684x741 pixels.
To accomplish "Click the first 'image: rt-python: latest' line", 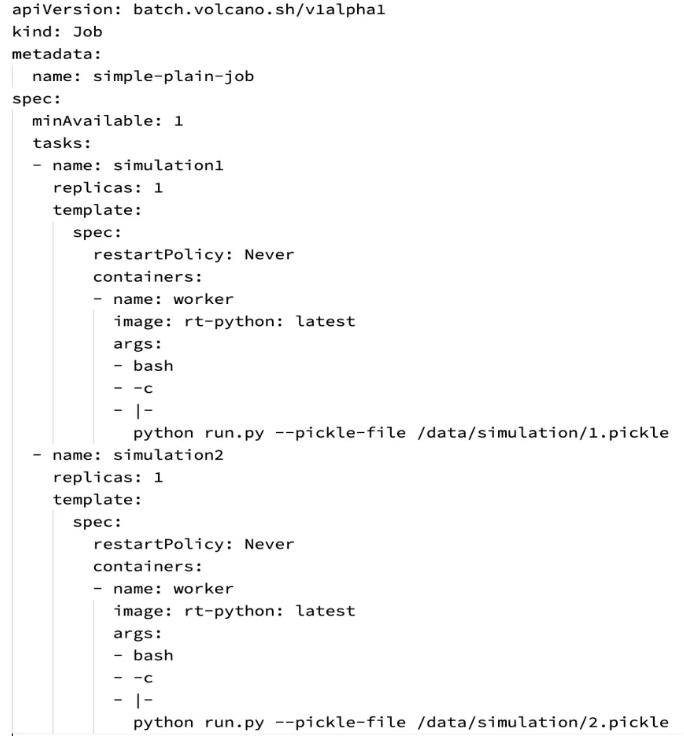I will (x=234, y=321).
